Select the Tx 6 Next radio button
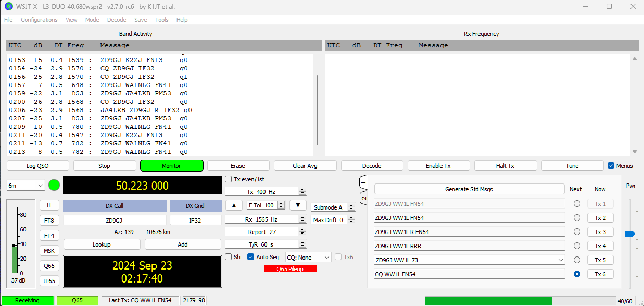Image resolution: width=644 pixels, height=306 pixels. 577,274
